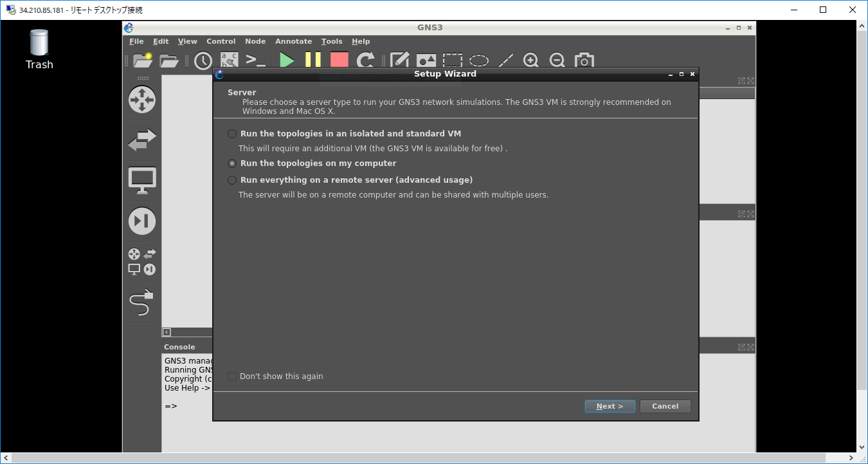Click the remote desktop scroll right arrow
The height and width of the screenshot is (464, 868).
tap(851, 458)
